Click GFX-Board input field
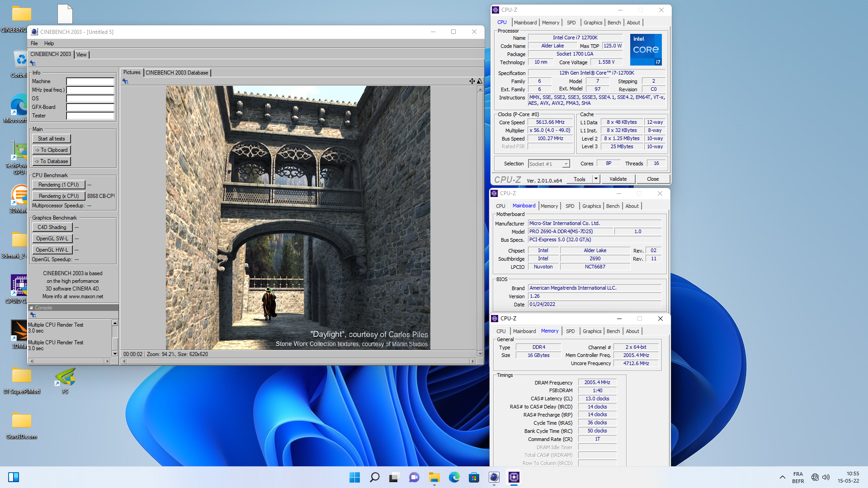The height and width of the screenshot is (488, 868). (90, 107)
